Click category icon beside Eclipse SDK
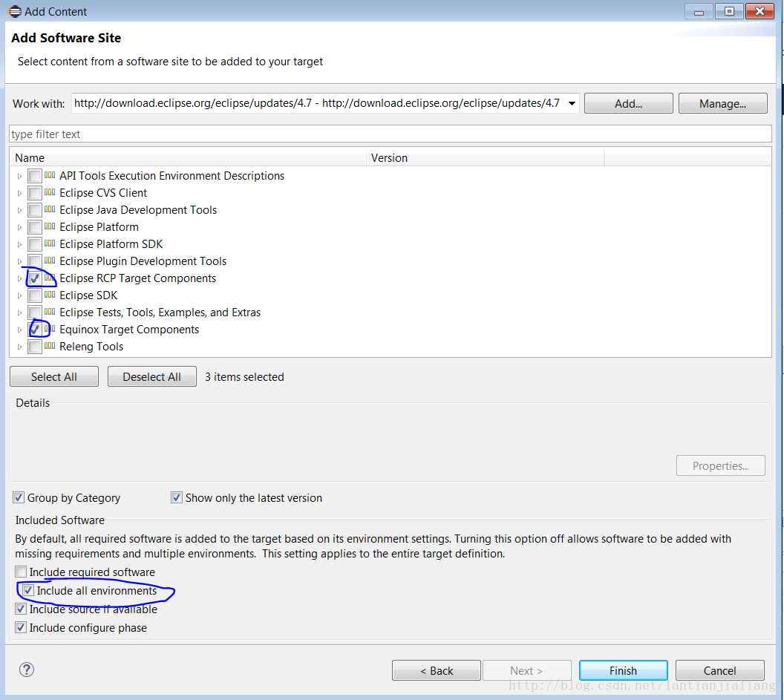Screen dimensions: 784x700 click(50, 295)
